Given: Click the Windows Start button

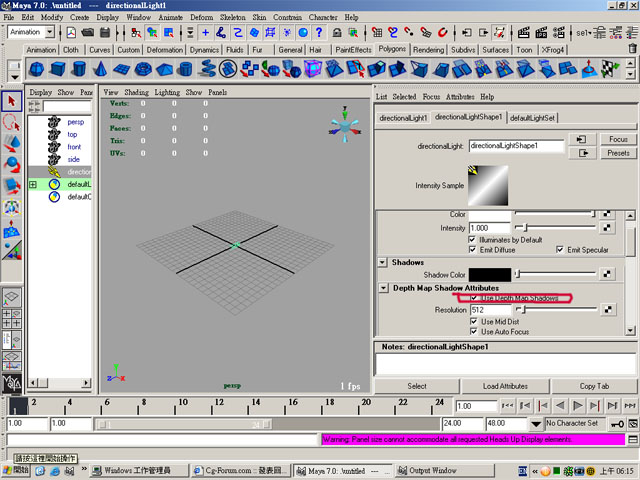Looking at the screenshot, I should click(x=16, y=470).
